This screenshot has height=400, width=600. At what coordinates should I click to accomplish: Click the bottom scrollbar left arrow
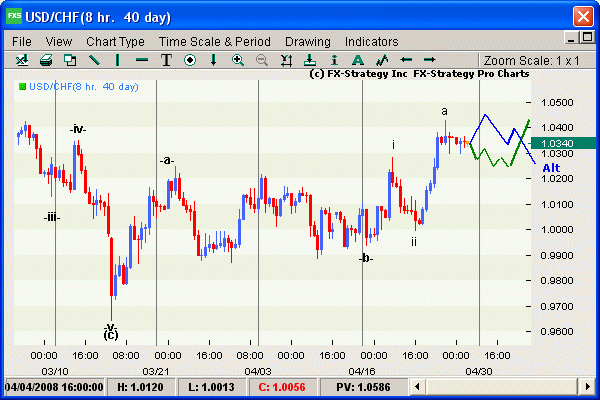click(417, 387)
